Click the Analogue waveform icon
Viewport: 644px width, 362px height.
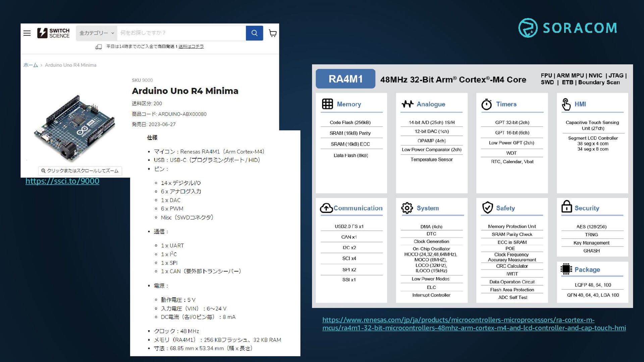click(408, 104)
